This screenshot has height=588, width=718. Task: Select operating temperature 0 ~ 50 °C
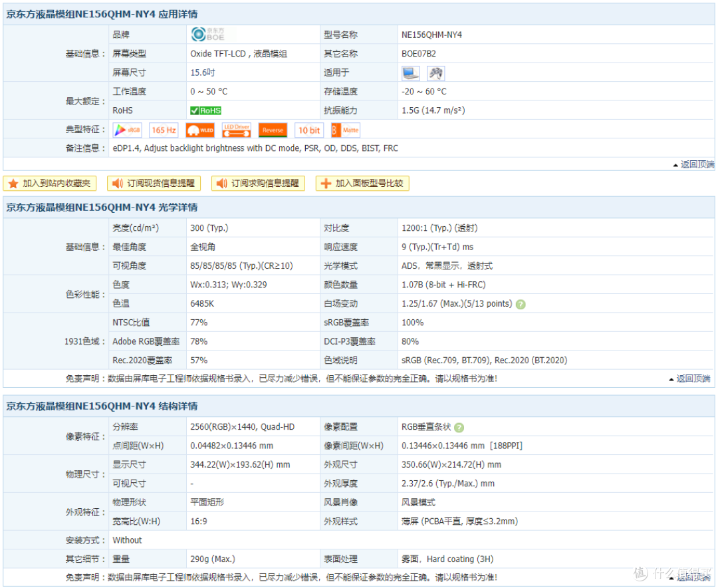pyautogui.click(x=209, y=92)
